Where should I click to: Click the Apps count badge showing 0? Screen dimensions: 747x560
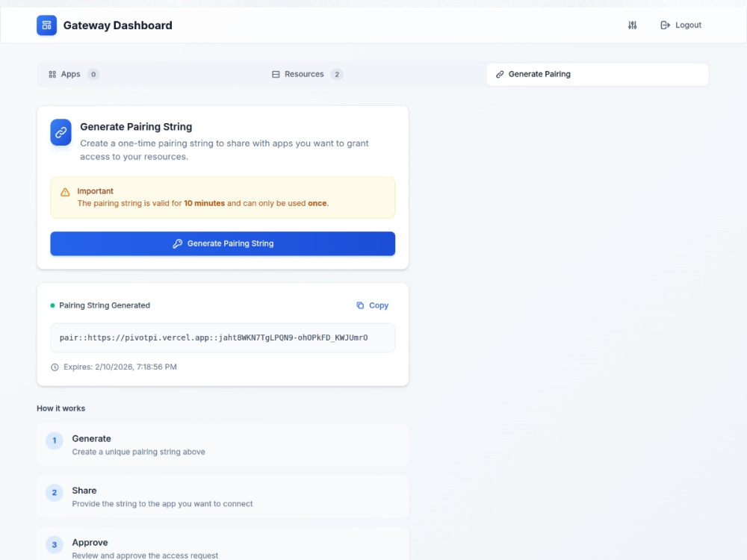click(x=93, y=74)
